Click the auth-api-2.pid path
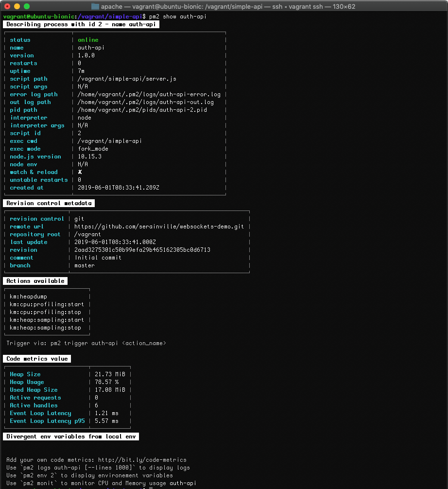The width and height of the screenshot is (448, 489). [x=142, y=110]
